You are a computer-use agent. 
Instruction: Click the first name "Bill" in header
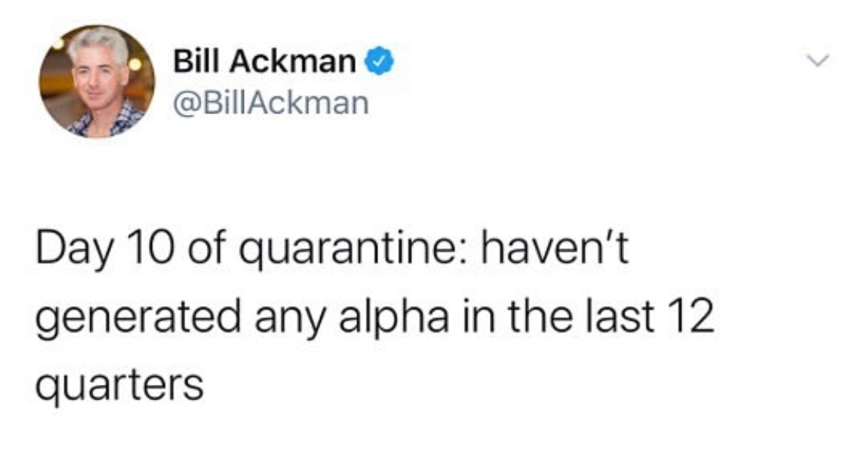tap(198, 61)
